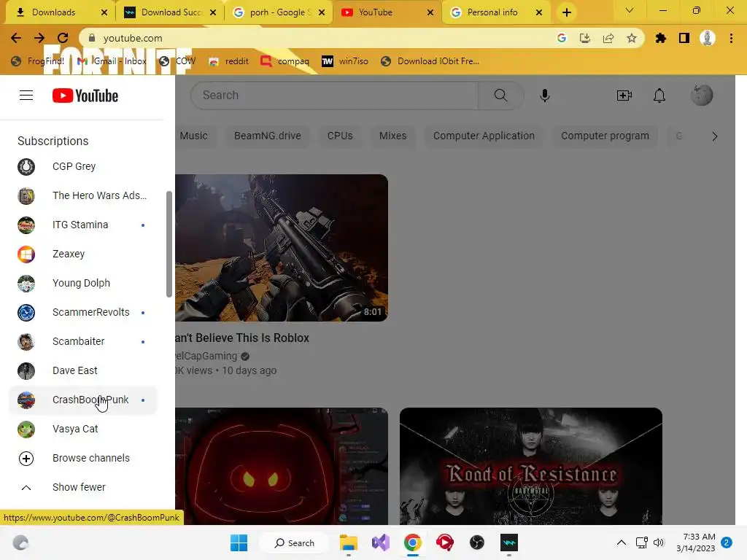
Task: Reload the page
Action: 63,38
